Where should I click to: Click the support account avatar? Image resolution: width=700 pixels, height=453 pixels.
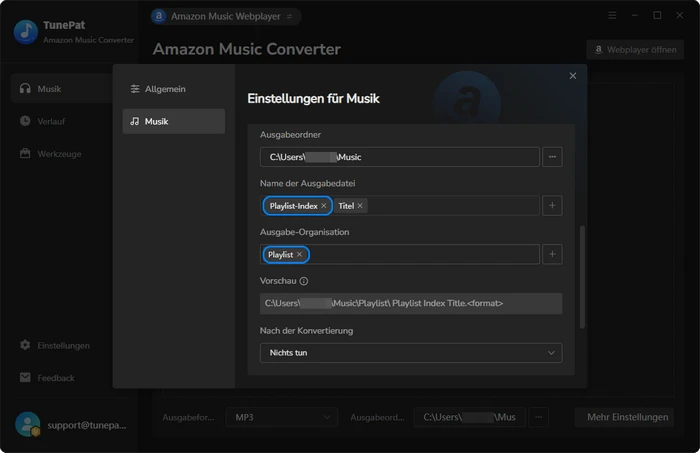point(28,424)
